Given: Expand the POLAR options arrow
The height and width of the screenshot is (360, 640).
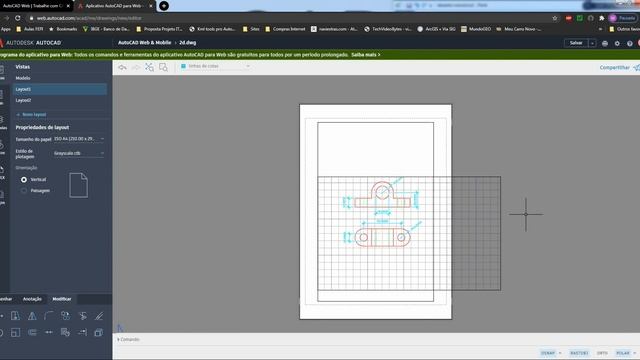Looking at the screenshot, I should (x=635, y=353).
